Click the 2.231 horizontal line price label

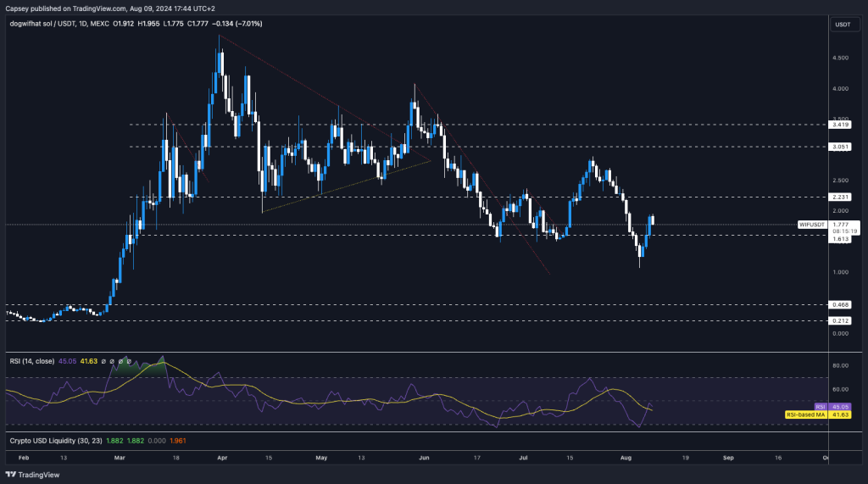[x=841, y=197]
